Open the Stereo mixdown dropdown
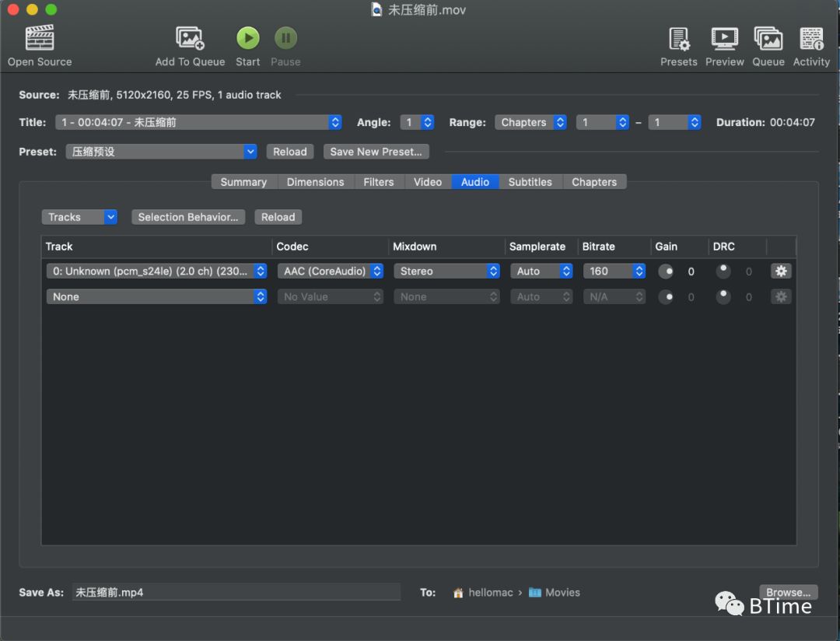 pos(447,271)
